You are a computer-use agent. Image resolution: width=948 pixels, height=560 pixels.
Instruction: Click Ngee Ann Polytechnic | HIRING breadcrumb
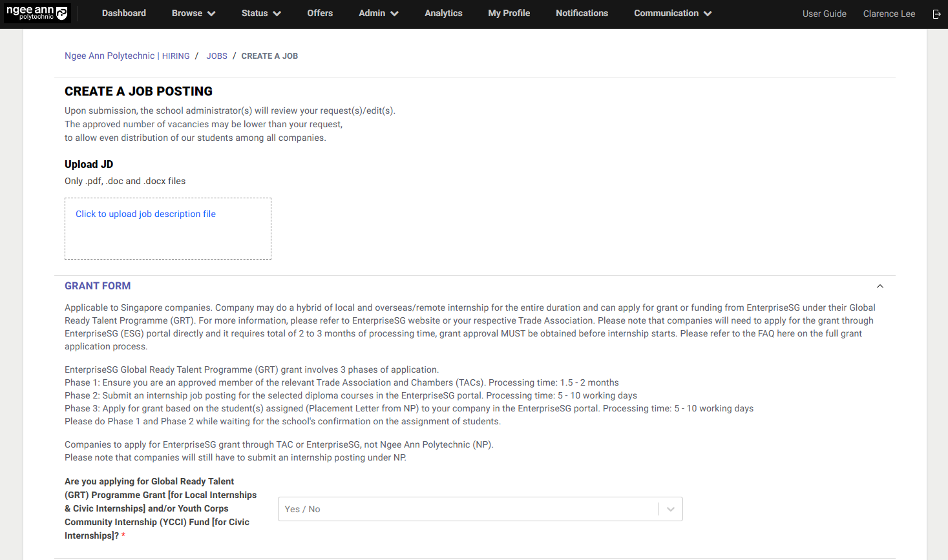pyautogui.click(x=127, y=56)
